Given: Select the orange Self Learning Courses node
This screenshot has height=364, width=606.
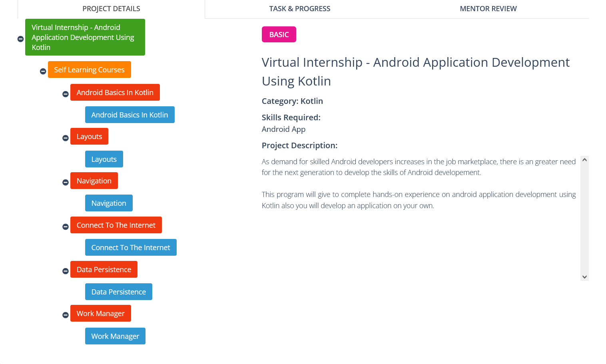Looking at the screenshot, I should (89, 70).
